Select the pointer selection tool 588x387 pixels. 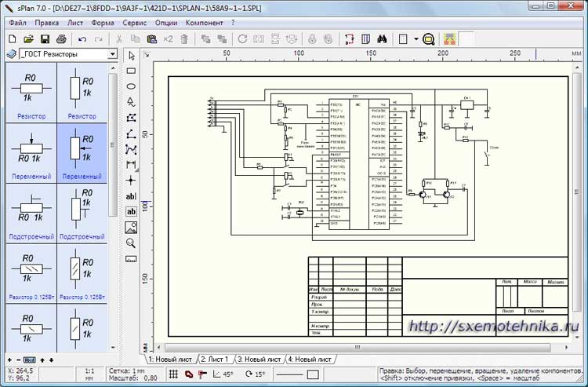132,56
